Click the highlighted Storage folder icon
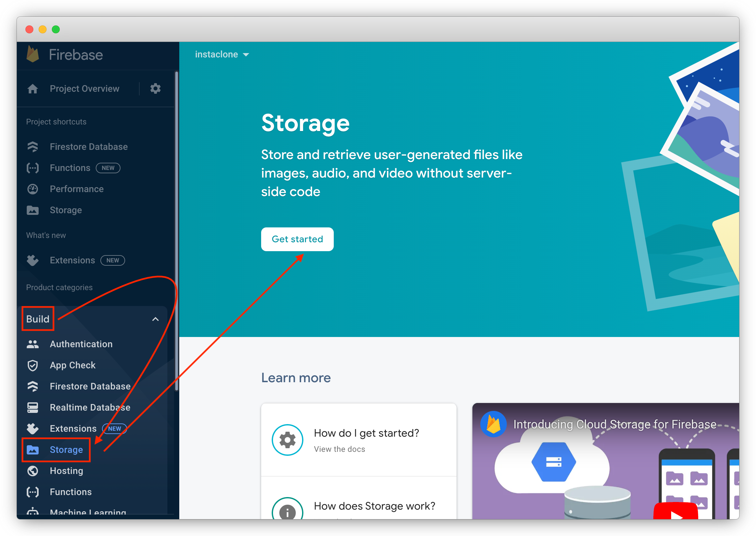Image resolution: width=756 pixels, height=536 pixels. pyautogui.click(x=33, y=450)
